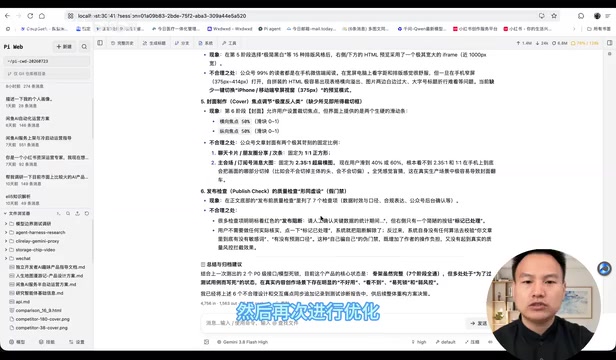Open the Gemini Flash High model selector

click(242, 342)
